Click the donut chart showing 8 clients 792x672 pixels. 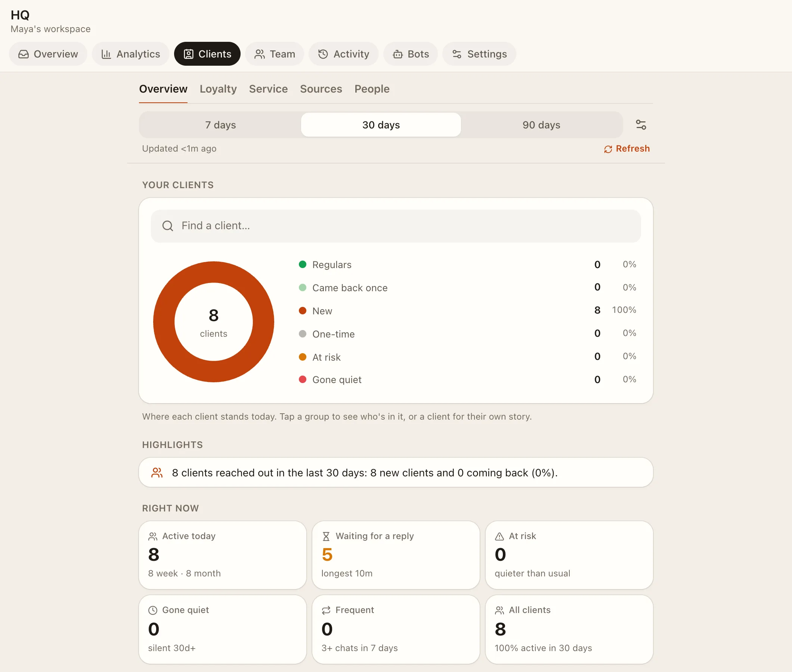click(213, 322)
